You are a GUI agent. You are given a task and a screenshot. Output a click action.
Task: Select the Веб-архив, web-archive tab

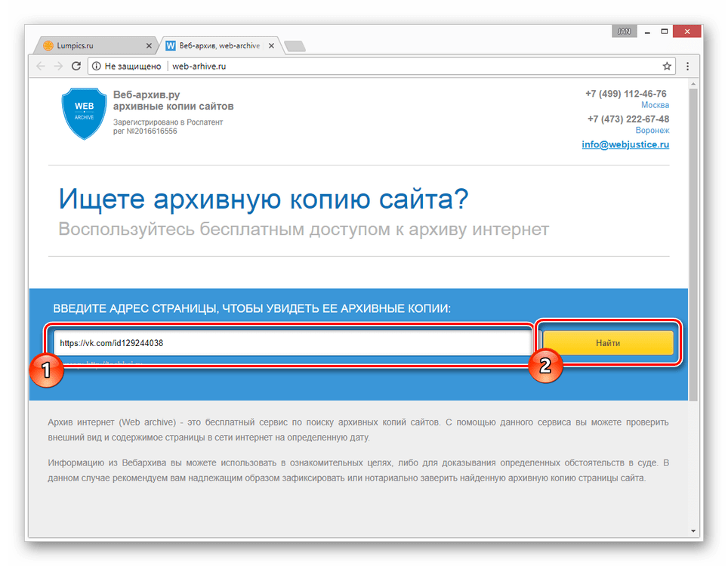point(215,46)
